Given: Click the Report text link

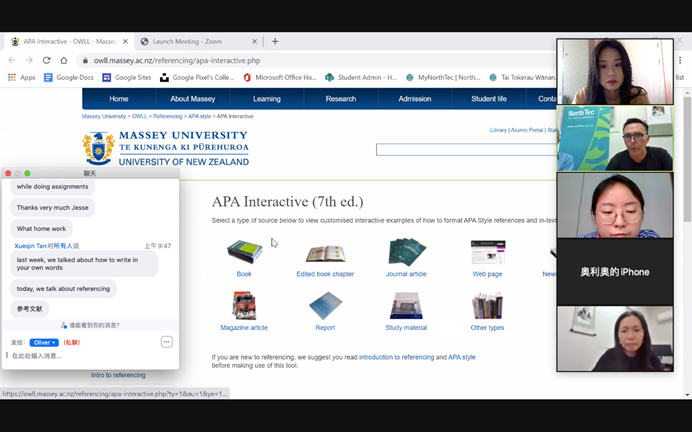Looking at the screenshot, I should [325, 328].
